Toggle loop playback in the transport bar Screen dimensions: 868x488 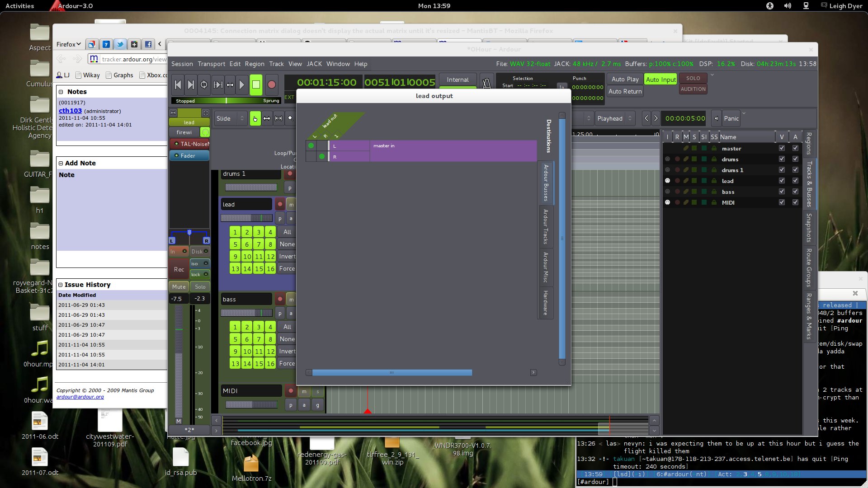pos(204,84)
